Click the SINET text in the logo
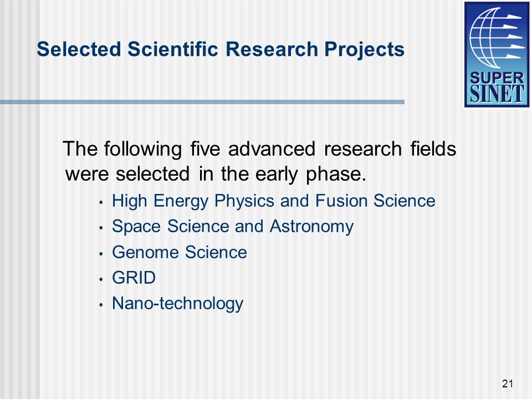 [497, 94]
